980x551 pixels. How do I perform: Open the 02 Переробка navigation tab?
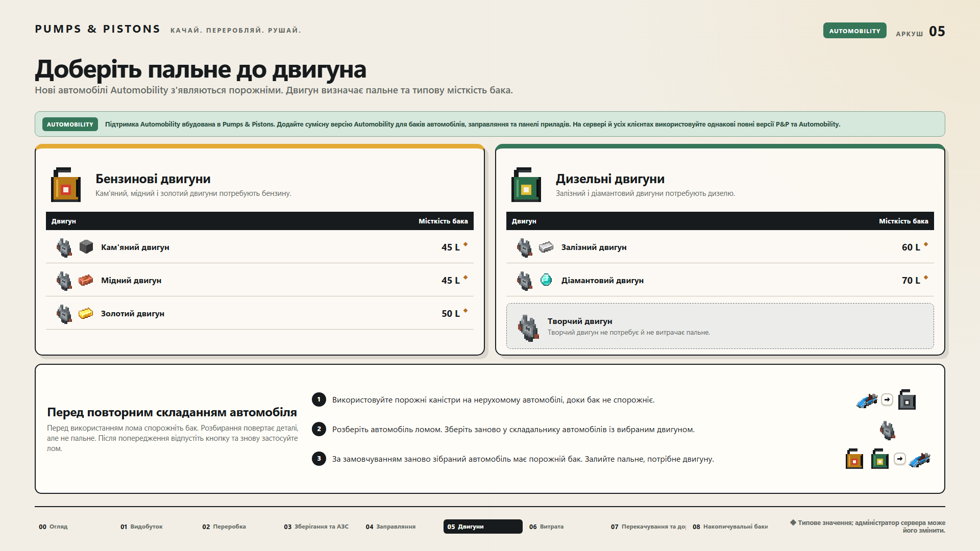[238, 527]
